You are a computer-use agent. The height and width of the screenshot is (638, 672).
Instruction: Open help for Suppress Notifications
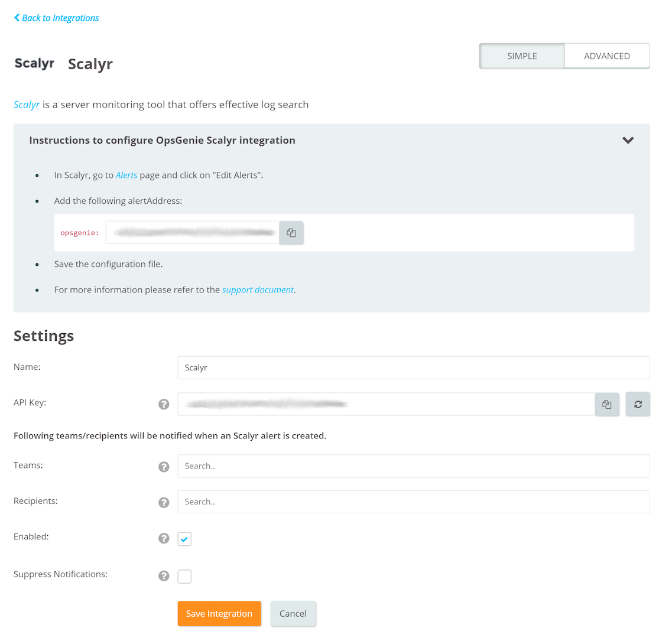164,576
